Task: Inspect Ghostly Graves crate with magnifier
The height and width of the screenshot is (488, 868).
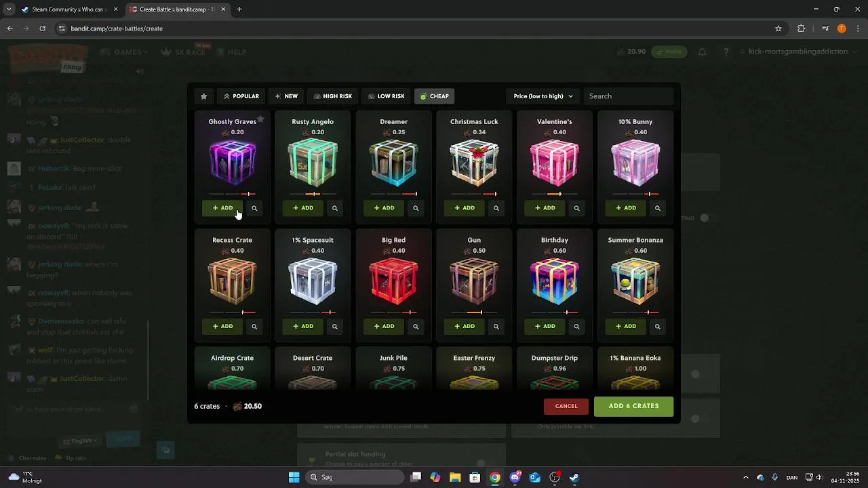Action: tap(254, 208)
